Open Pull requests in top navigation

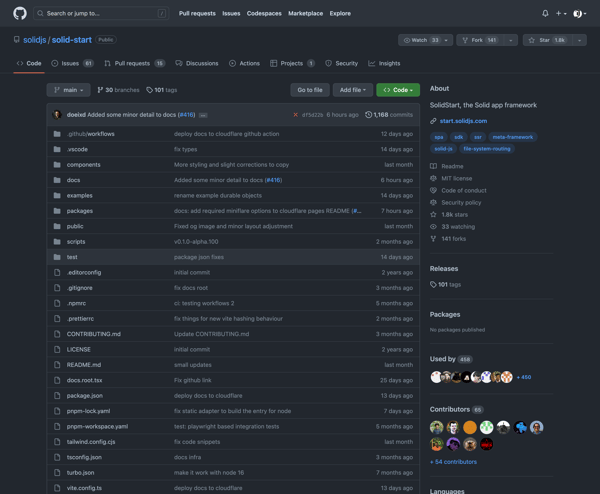click(x=197, y=13)
